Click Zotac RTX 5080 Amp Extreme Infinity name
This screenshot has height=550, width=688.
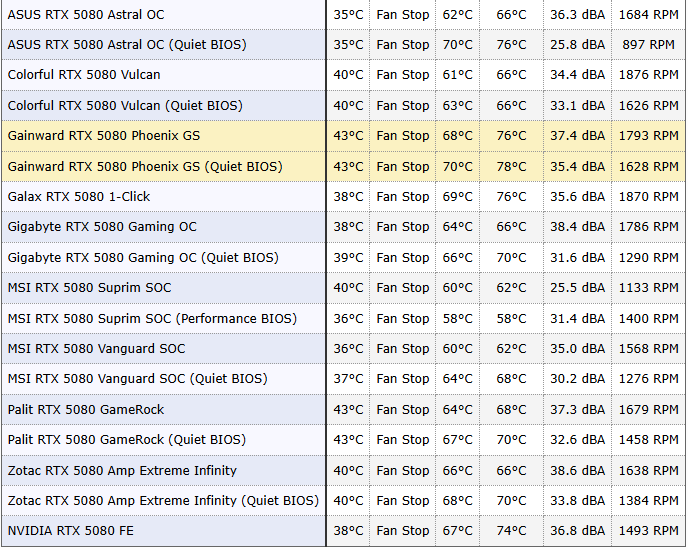click(122, 471)
